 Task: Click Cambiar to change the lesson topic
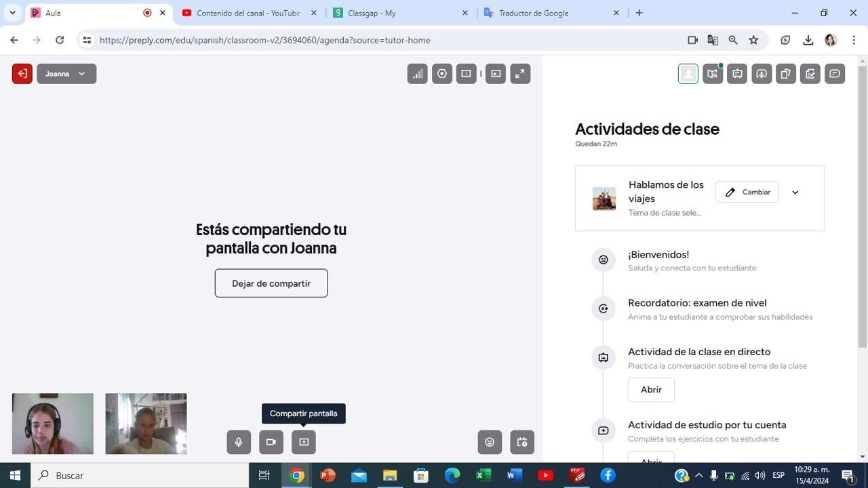click(x=747, y=192)
